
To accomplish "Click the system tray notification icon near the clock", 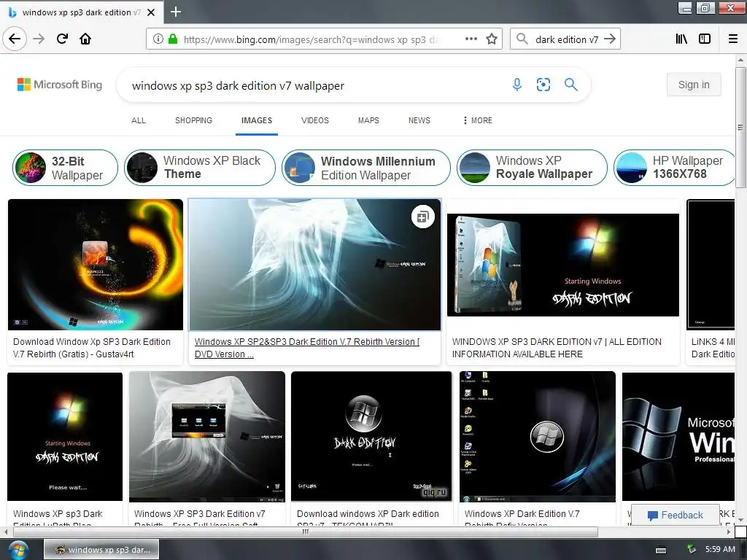I will [x=691, y=550].
